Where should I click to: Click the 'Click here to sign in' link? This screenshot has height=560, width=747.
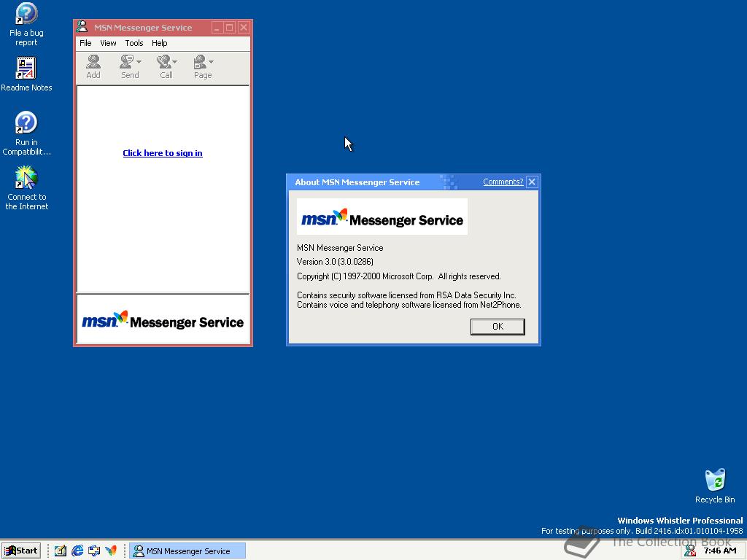tap(163, 153)
